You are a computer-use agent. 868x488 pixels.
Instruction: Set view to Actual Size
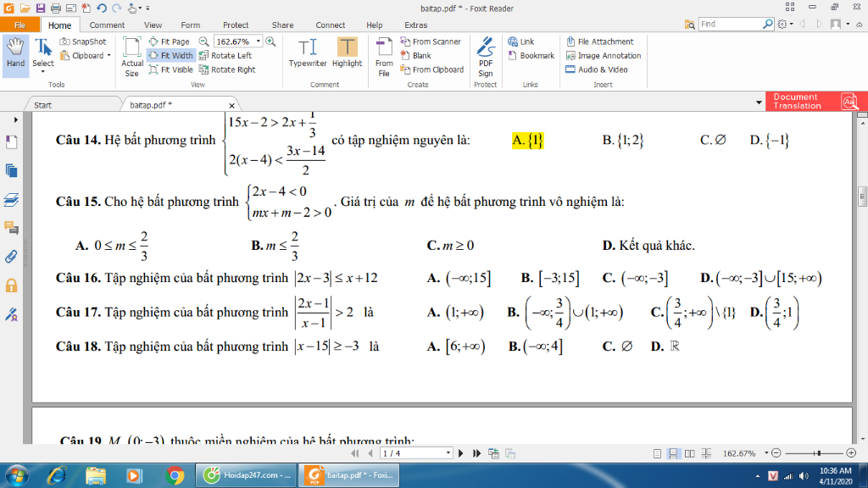point(131,57)
